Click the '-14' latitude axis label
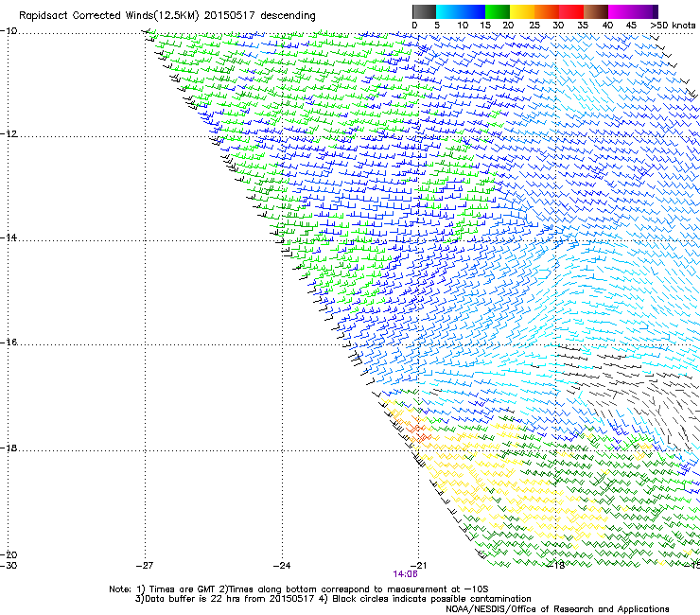This screenshot has width=700, height=615. (9, 237)
